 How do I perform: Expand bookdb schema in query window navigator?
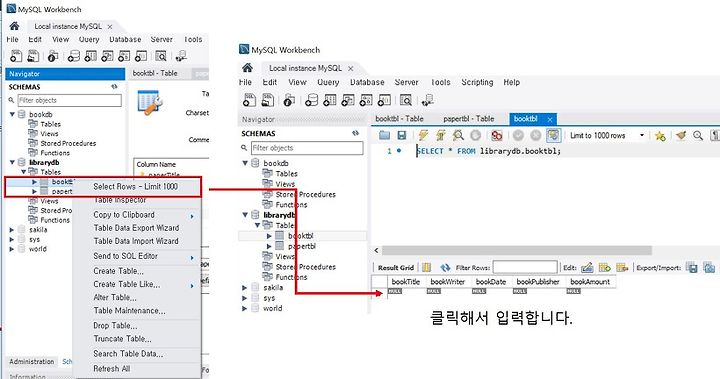[245, 163]
